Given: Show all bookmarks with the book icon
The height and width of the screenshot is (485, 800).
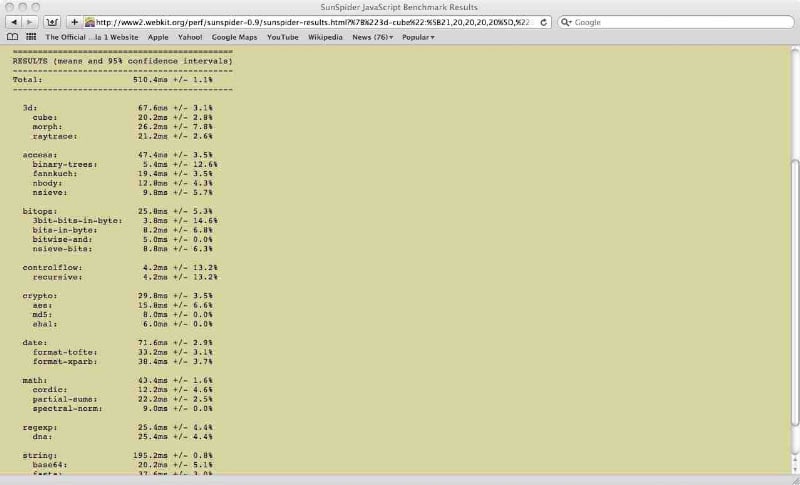Looking at the screenshot, I should click(x=13, y=37).
